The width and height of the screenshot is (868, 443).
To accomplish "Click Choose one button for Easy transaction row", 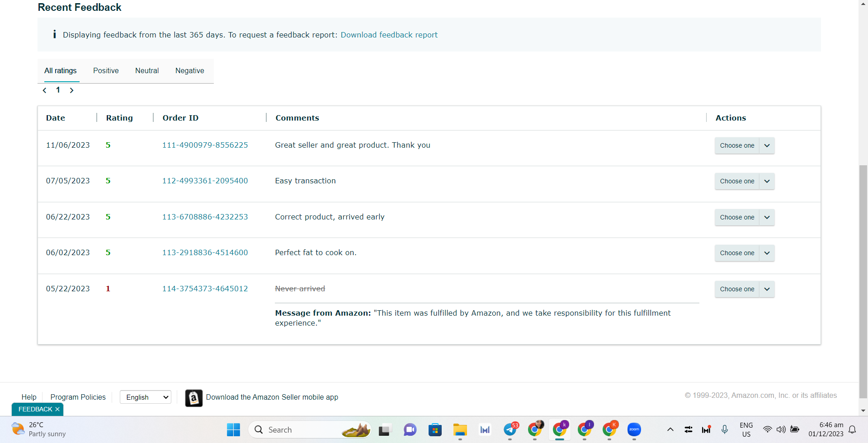I will pyautogui.click(x=737, y=181).
